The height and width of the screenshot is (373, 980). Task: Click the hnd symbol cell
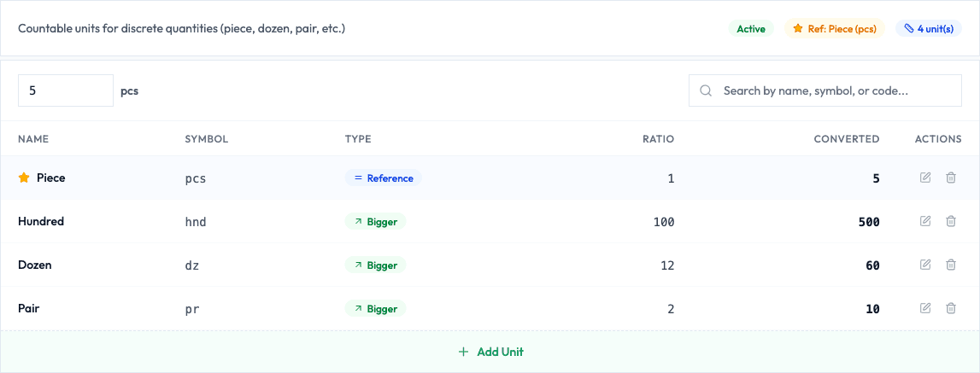(196, 222)
